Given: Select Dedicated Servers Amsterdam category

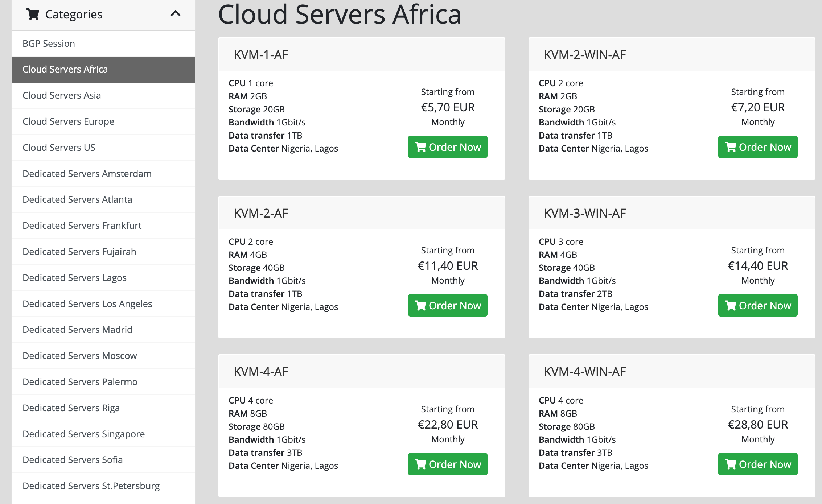Looking at the screenshot, I should [x=87, y=174].
